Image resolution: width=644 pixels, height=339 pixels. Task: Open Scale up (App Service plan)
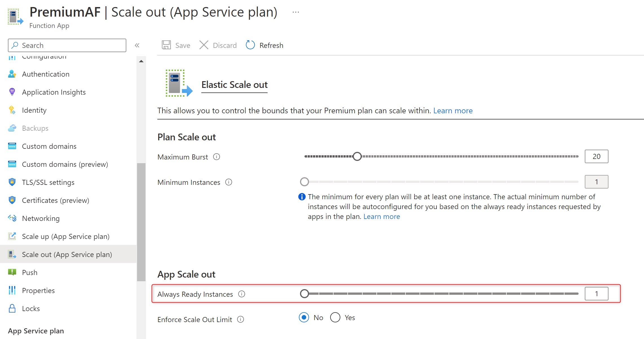coord(65,236)
